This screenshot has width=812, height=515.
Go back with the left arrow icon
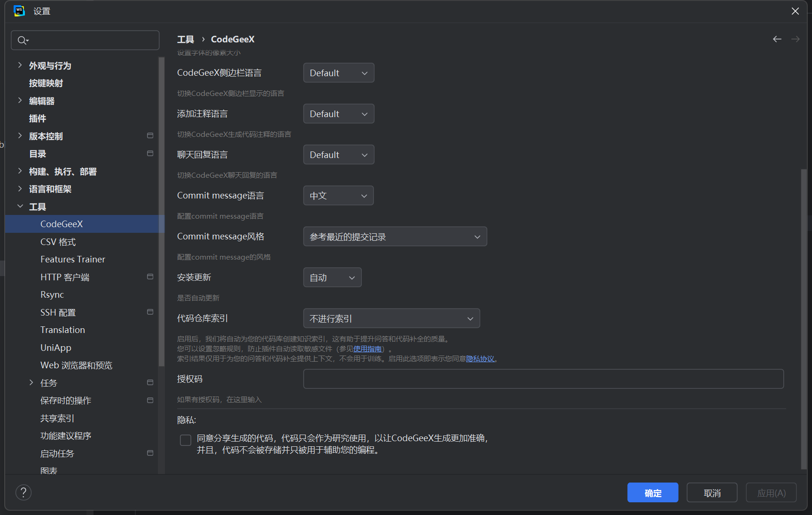click(777, 39)
